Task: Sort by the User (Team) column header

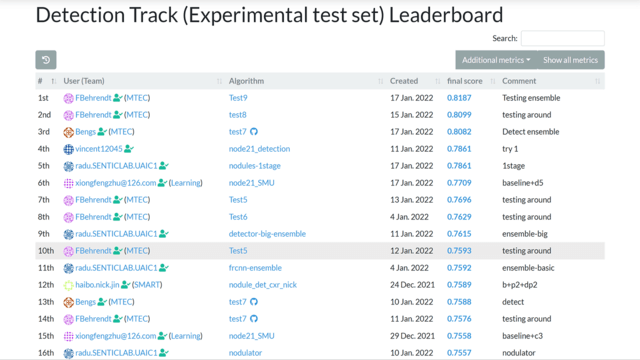Action: click(84, 81)
